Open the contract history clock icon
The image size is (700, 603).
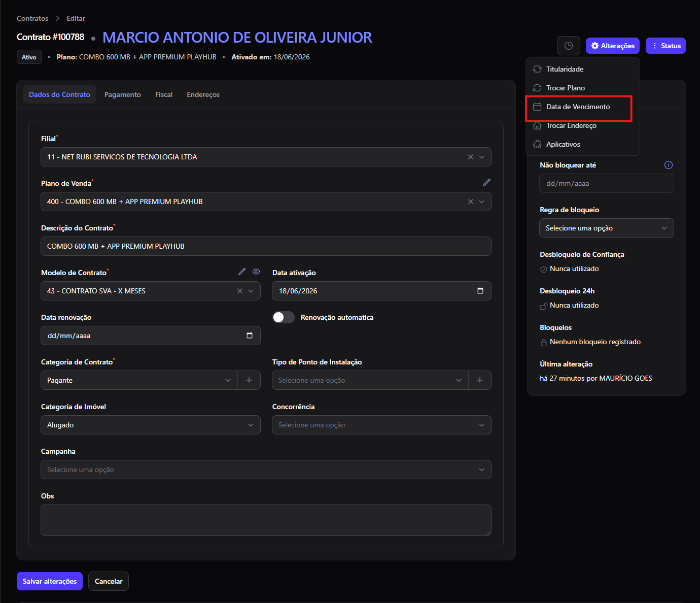[x=569, y=46]
